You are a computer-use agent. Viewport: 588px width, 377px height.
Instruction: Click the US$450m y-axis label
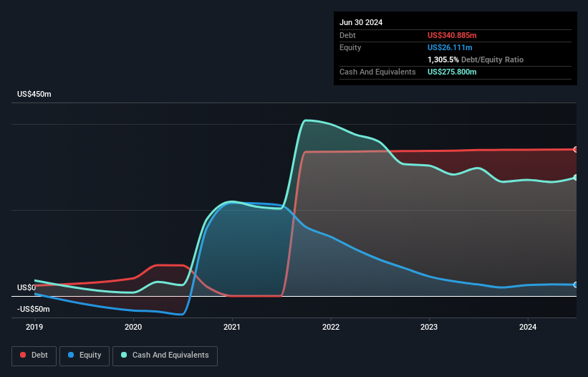point(34,94)
